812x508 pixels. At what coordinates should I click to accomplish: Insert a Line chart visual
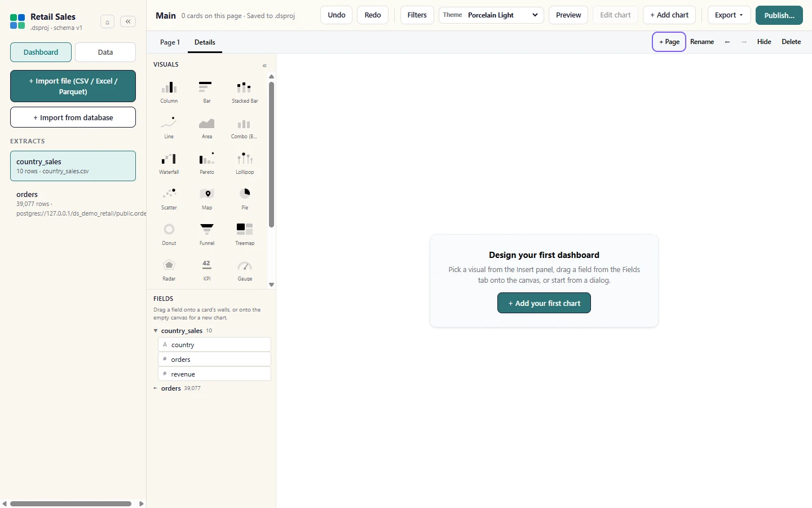coord(169,128)
